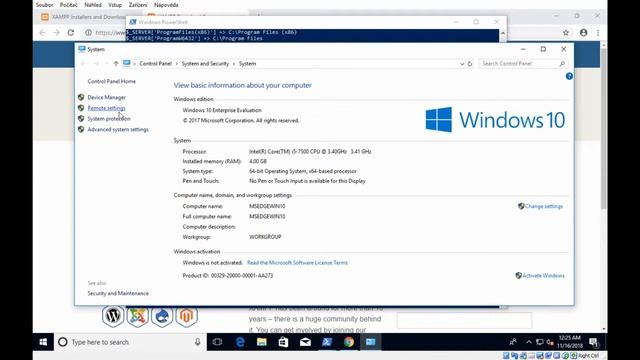
Task: Open Remote settings link
Action: click(106, 108)
